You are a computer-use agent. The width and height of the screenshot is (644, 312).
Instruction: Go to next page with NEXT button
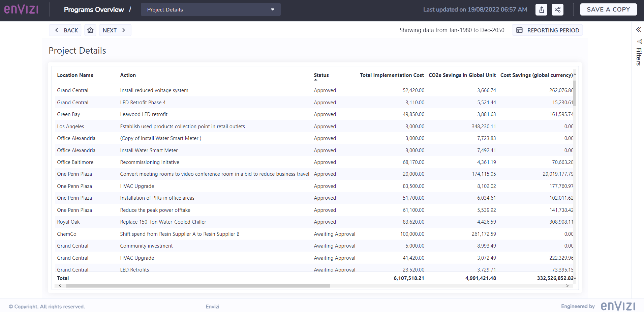click(x=115, y=30)
